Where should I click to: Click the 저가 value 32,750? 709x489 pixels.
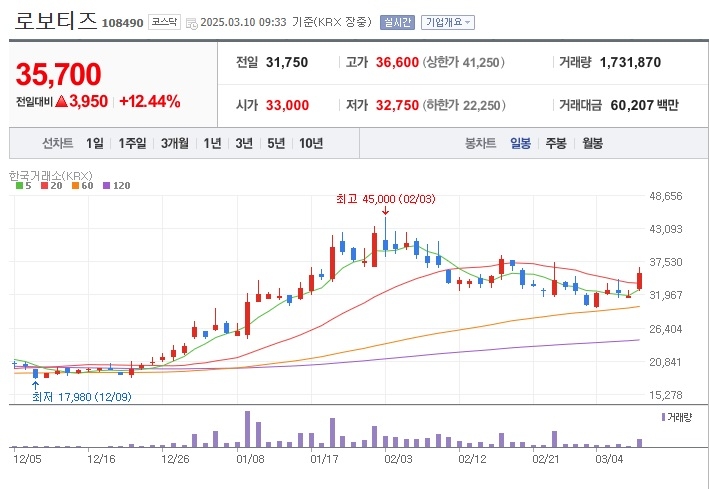[x=397, y=105]
